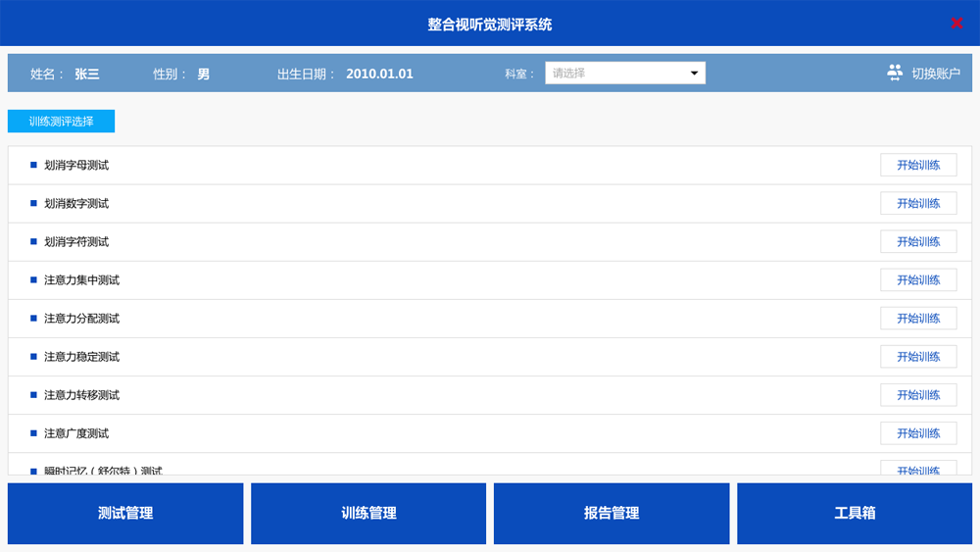The height and width of the screenshot is (552, 980).
Task: Open 报告管理 report management section
Action: 612,513
